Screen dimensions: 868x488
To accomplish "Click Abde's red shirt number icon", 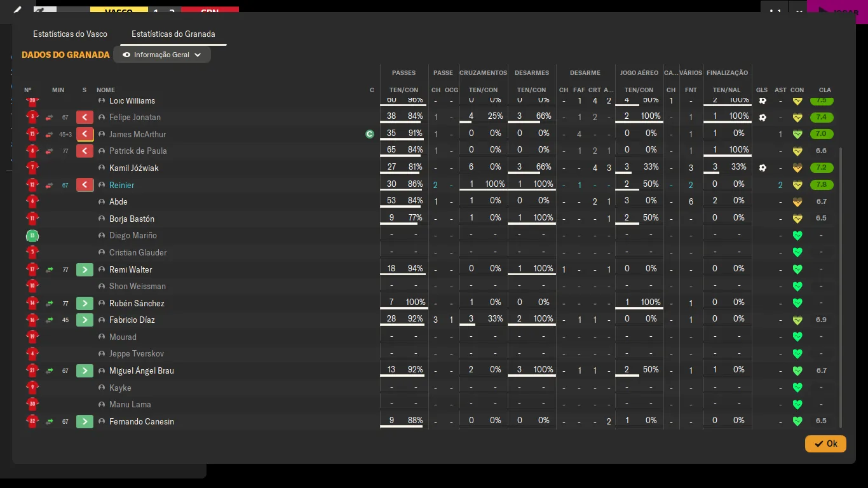I will pyautogui.click(x=32, y=201).
